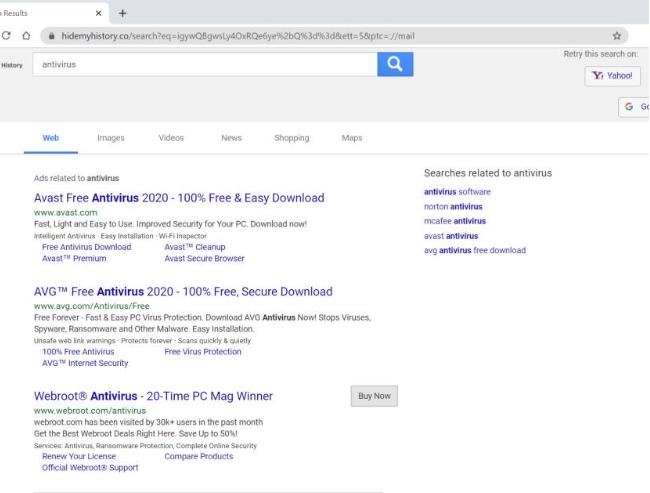The height and width of the screenshot is (493, 650).
Task: Open AVG Free Antivirus 2020 ad title
Action: click(x=183, y=291)
